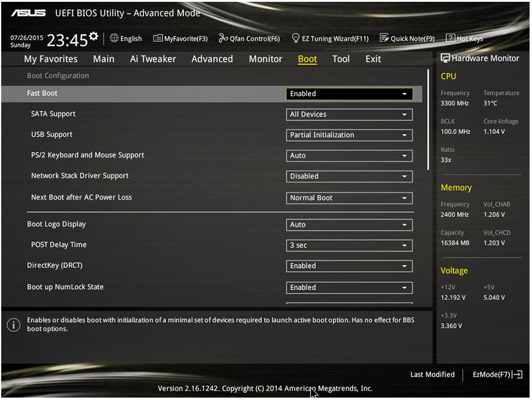Open the USB Support options dropdown
The image size is (532, 400).
(349, 135)
